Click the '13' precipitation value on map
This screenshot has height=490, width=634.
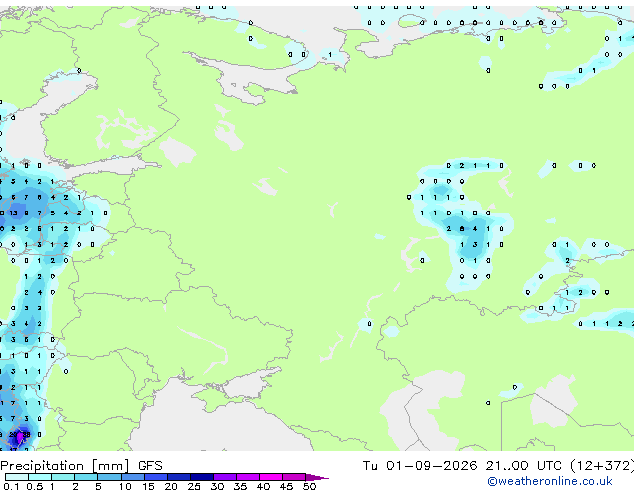[13, 213]
